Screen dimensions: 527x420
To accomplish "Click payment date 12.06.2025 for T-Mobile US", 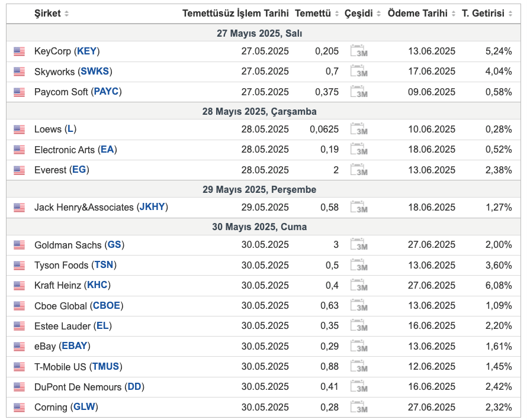I will coord(432,366).
